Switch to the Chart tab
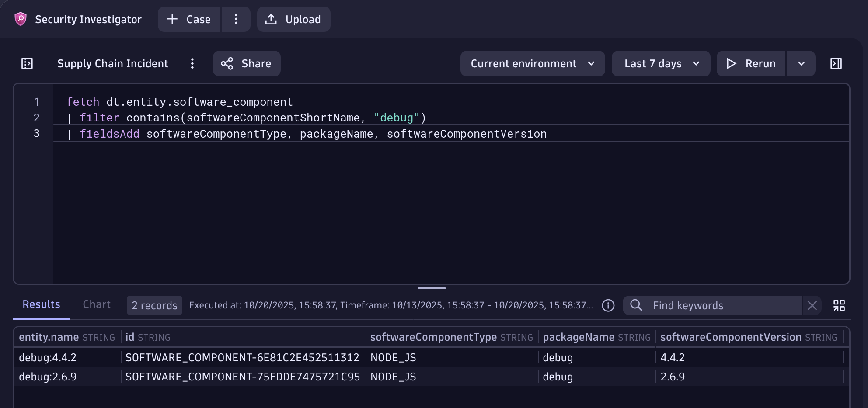The image size is (868, 408). click(97, 304)
